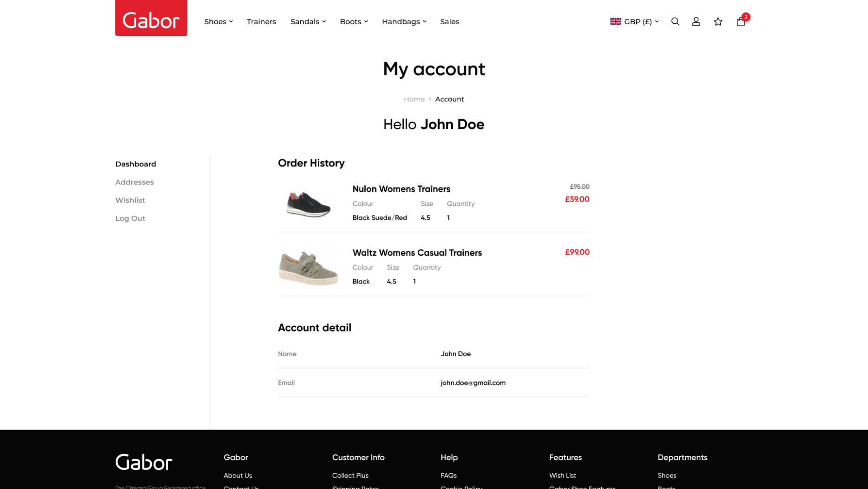Click the Account breadcrumb text
This screenshot has width=868, height=489.
click(449, 99)
